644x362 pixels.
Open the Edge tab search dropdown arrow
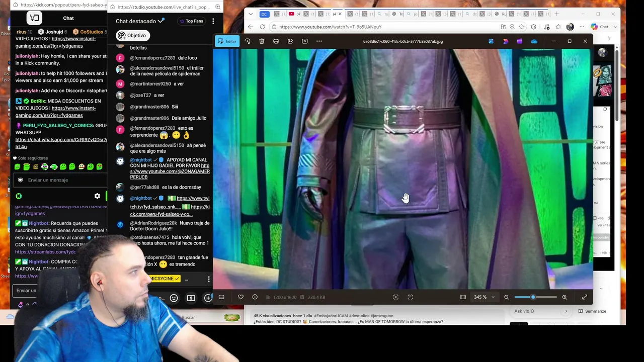[251, 14]
